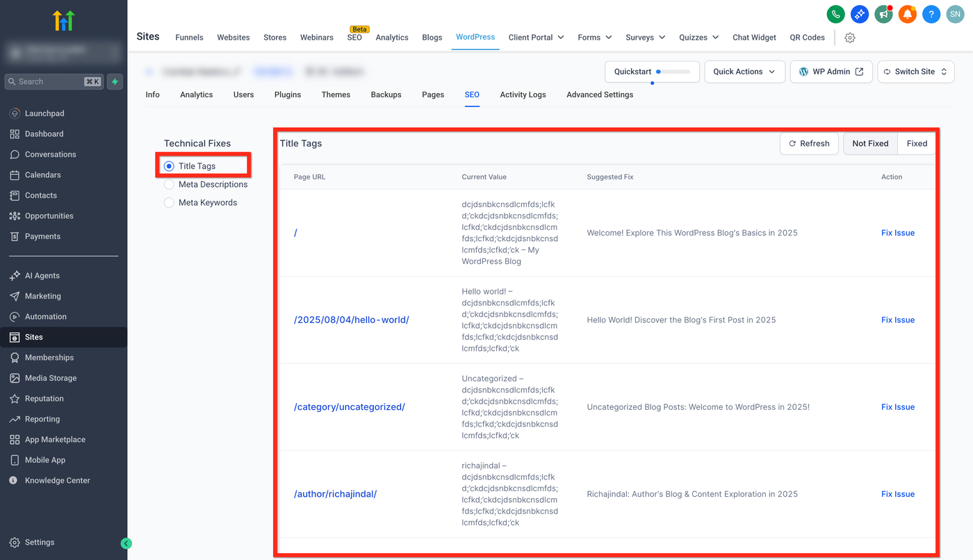Choose the Meta Keywords radio option
The width and height of the screenshot is (973, 560).
tap(169, 203)
